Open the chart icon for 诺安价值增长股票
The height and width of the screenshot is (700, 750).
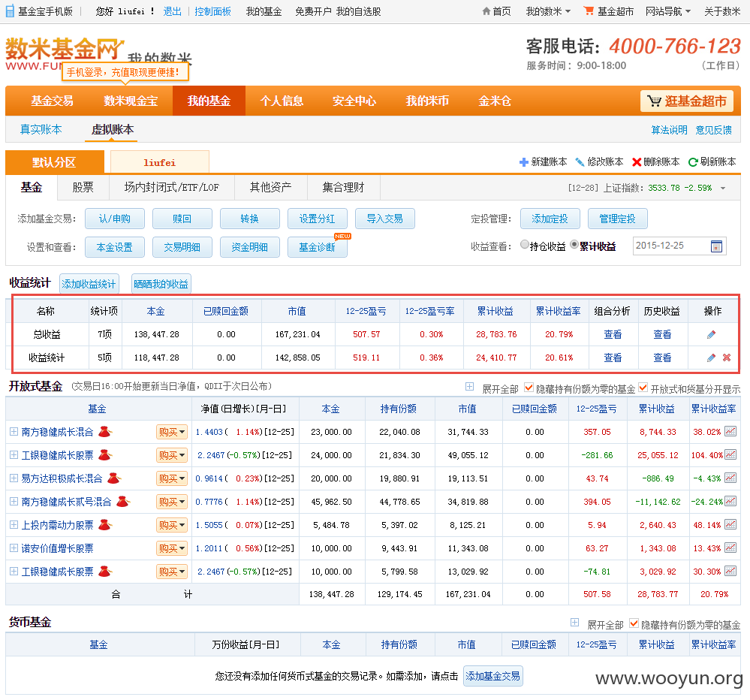pos(730,548)
